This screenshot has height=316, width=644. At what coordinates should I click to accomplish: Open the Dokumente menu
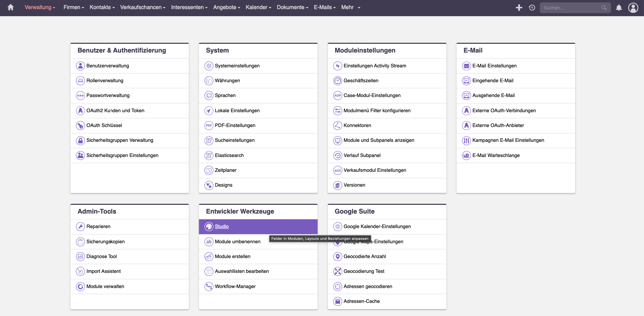coord(292,7)
